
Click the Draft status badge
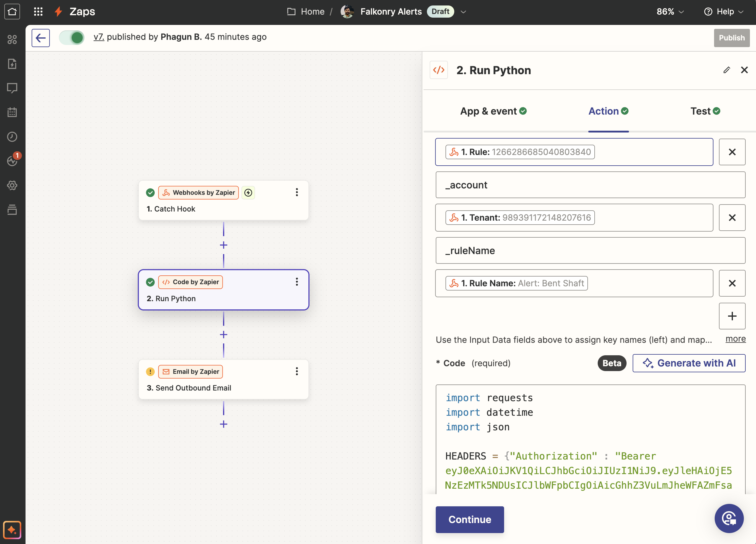tap(440, 12)
